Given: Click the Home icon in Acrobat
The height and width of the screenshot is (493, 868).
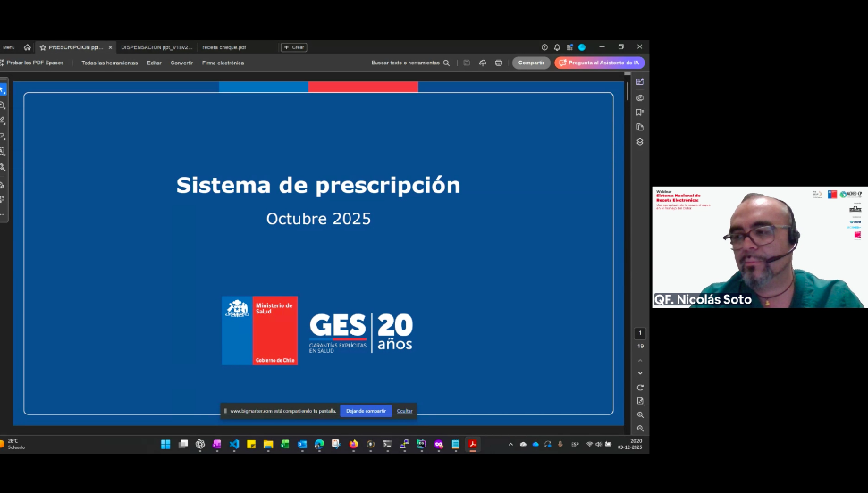Looking at the screenshot, I should (x=28, y=47).
